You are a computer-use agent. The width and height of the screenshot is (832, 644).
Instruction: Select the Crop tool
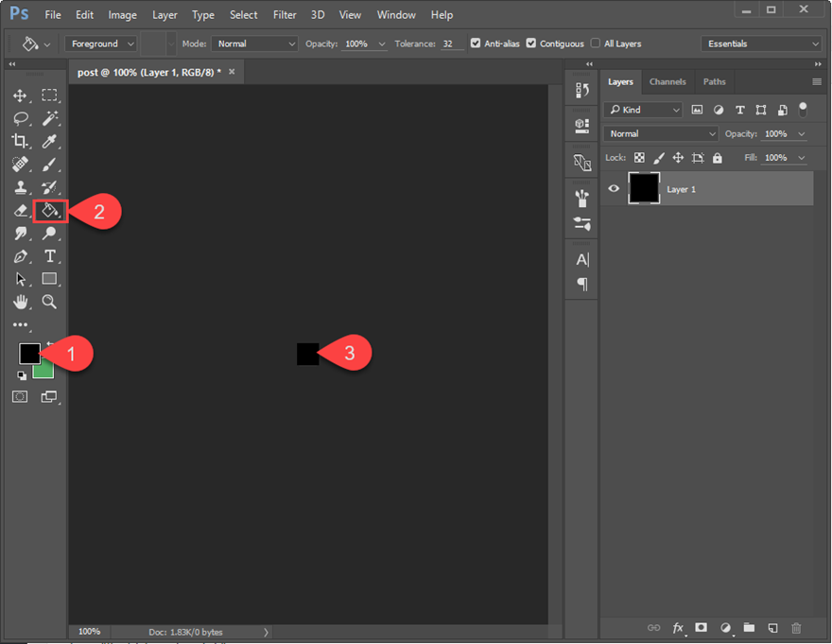pyautogui.click(x=20, y=141)
